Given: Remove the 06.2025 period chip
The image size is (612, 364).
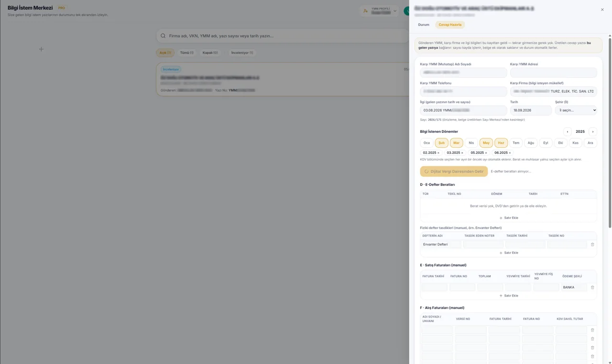Looking at the screenshot, I should tap(510, 153).
